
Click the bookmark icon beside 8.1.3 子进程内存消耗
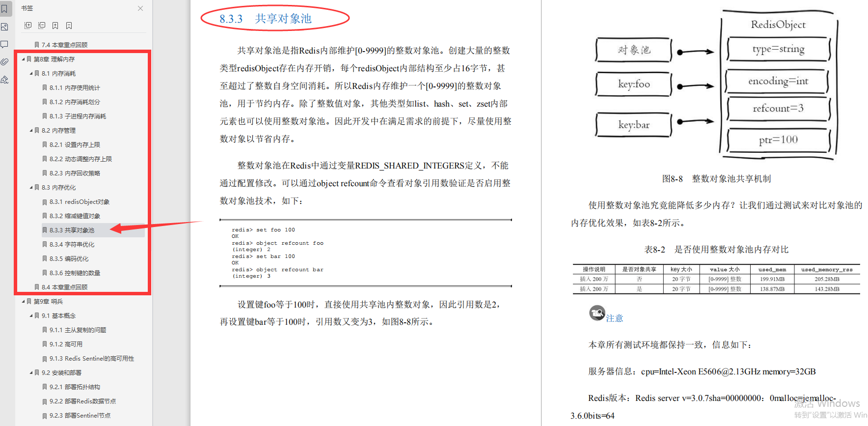[x=45, y=116]
